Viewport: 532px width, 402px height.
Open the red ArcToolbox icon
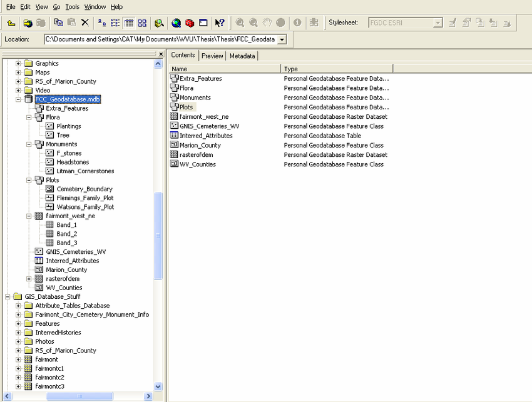(190, 23)
